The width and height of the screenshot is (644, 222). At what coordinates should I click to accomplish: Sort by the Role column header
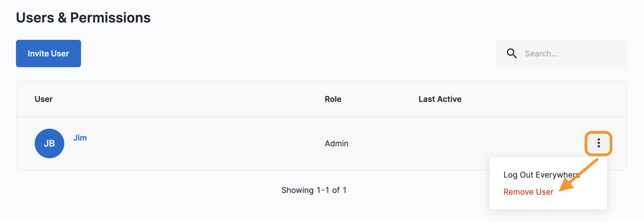coord(333,99)
